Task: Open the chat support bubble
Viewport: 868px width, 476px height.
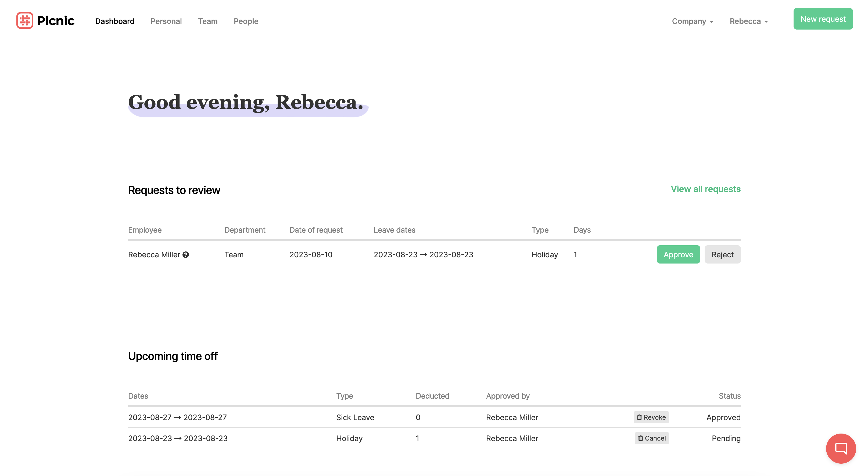Action: coord(841,448)
